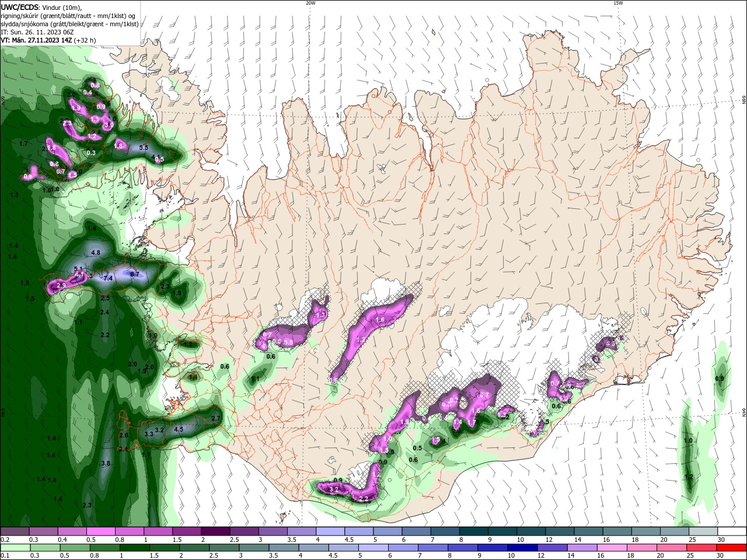747x560 pixels.
Task: Click the 'slydda/snjókoma' legend description line
Action: pos(69,24)
